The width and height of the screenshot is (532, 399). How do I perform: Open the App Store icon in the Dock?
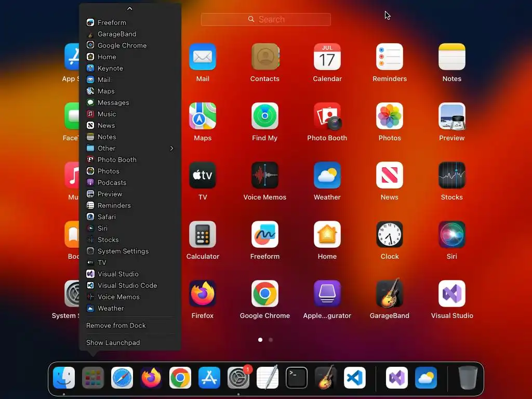coord(209,378)
